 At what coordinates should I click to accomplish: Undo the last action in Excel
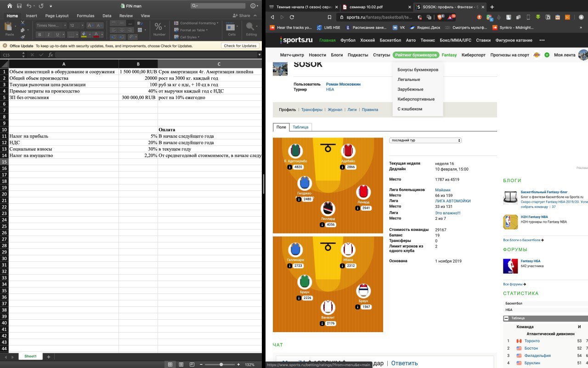click(x=29, y=6)
